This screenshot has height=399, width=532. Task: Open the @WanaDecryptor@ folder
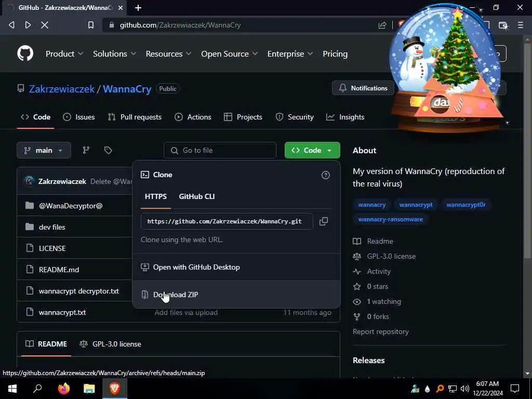tap(71, 206)
